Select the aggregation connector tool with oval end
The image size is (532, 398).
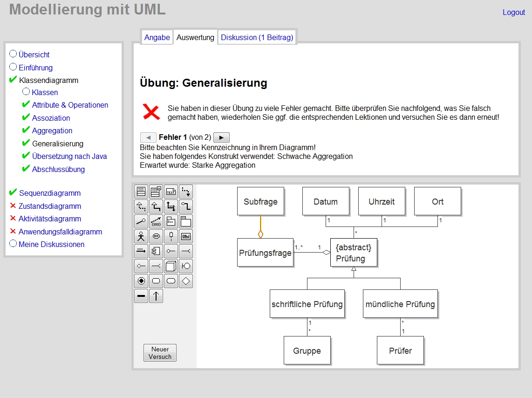coord(186,206)
